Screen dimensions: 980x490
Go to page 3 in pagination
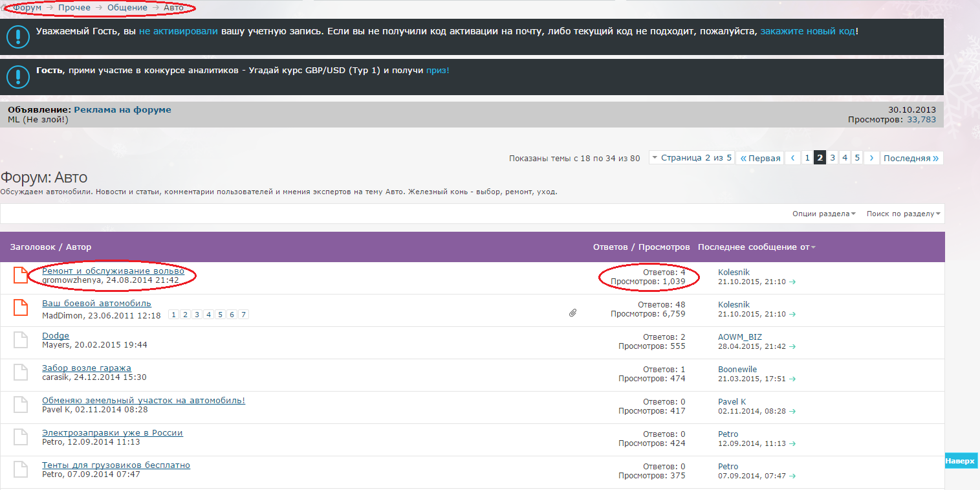coord(833,158)
